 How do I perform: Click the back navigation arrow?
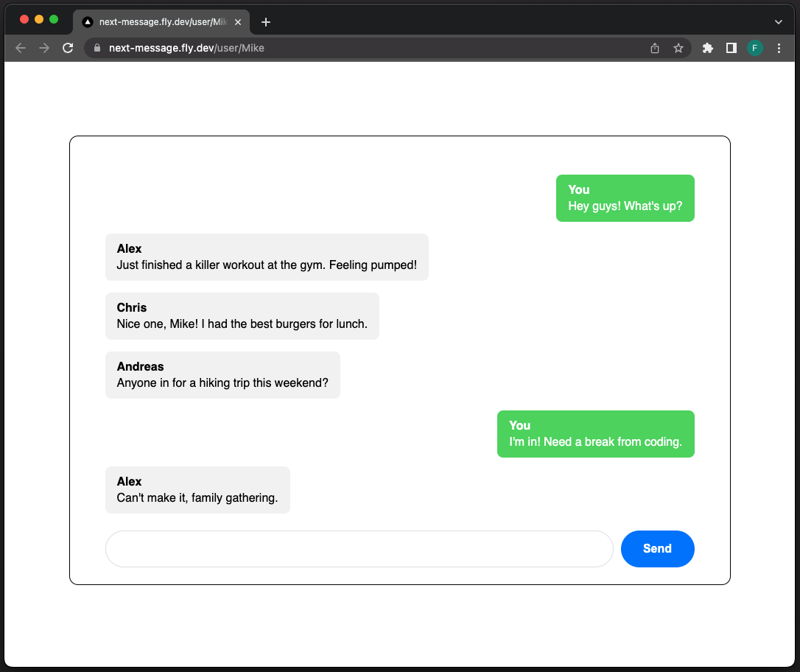[20, 47]
